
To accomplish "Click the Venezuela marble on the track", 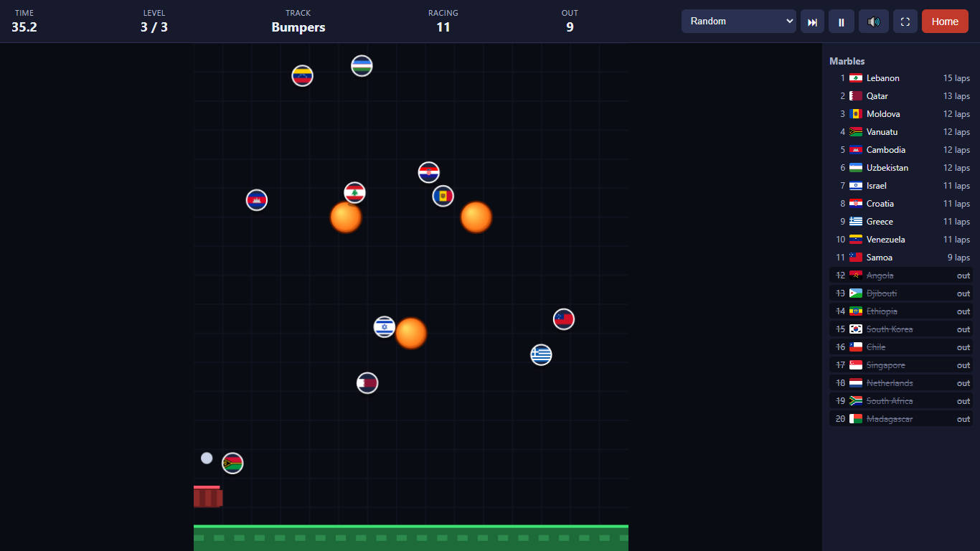I will (x=303, y=75).
